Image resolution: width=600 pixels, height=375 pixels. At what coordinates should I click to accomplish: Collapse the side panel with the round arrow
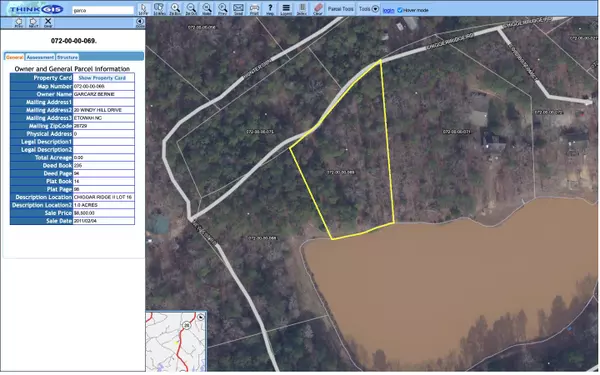pyautogui.click(x=140, y=23)
